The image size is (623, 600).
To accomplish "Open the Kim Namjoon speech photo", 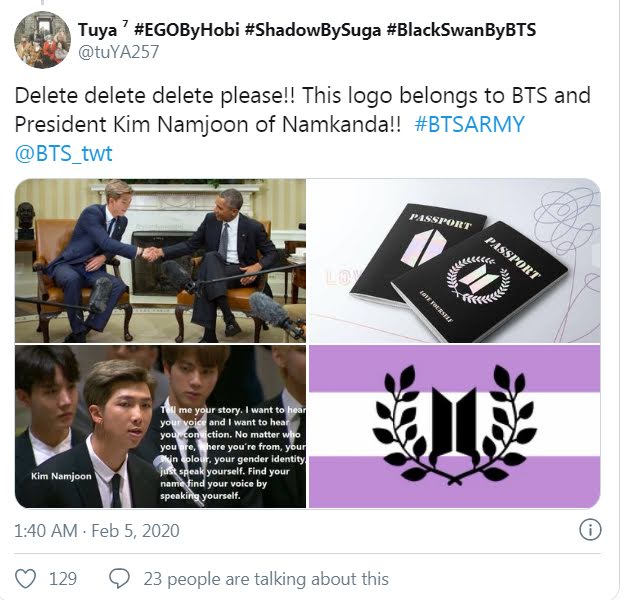I will click(x=161, y=426).
